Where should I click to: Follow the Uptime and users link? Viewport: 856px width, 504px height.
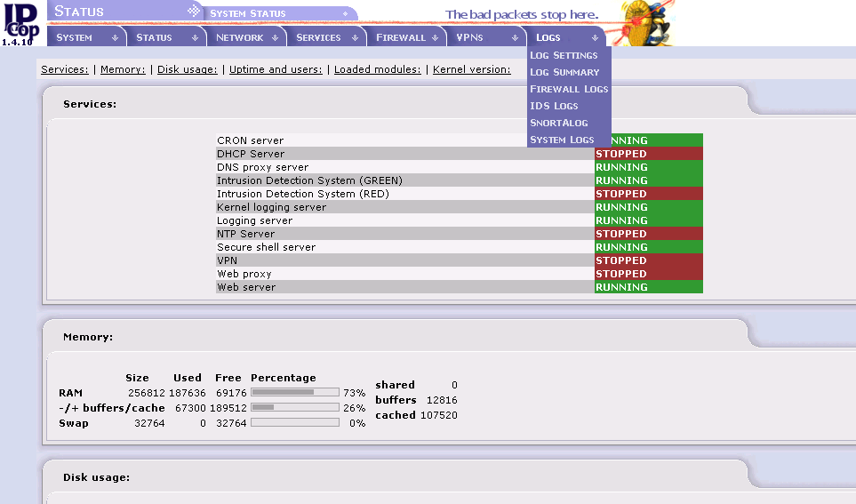click(276, 69)
